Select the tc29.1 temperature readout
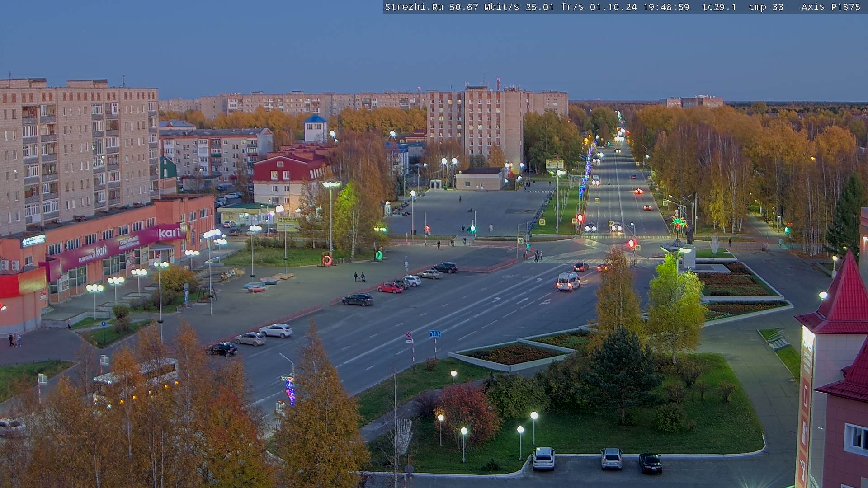Viewport: 868px width, 488px height. pos(719,7)
